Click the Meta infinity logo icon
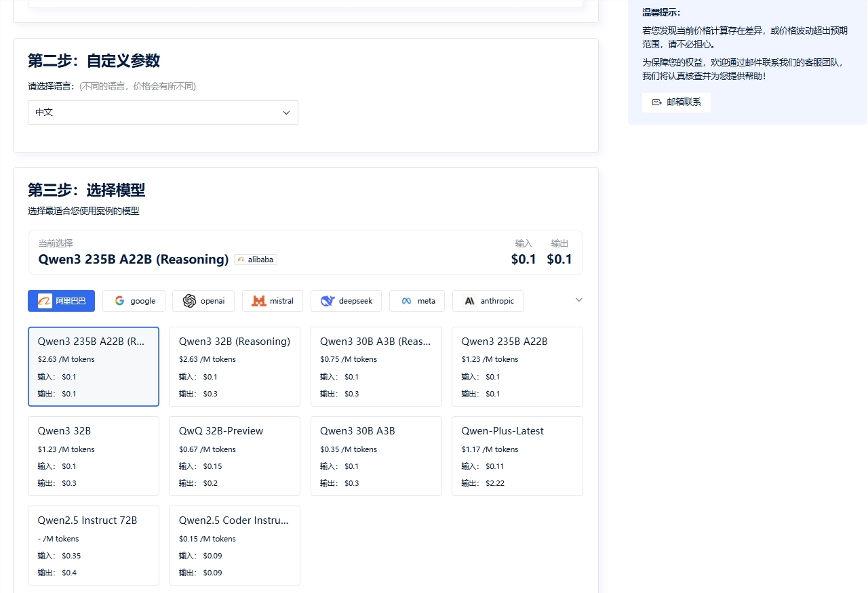Image resolution: width=868 pixels, height=593 pixels. tap(407, 301)
